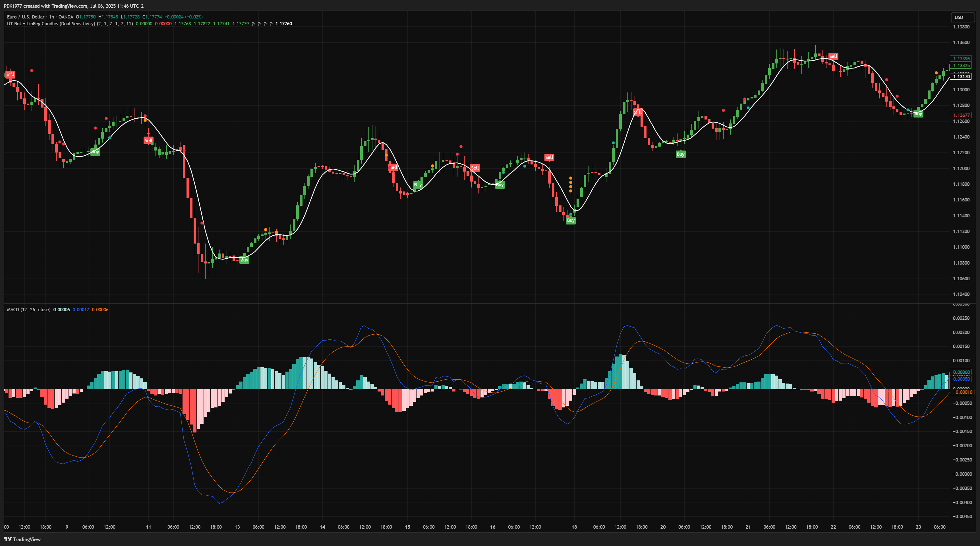Select the MACD (12, 26, close) legend
Screen dimensions: 980x546
coord(28,310)
